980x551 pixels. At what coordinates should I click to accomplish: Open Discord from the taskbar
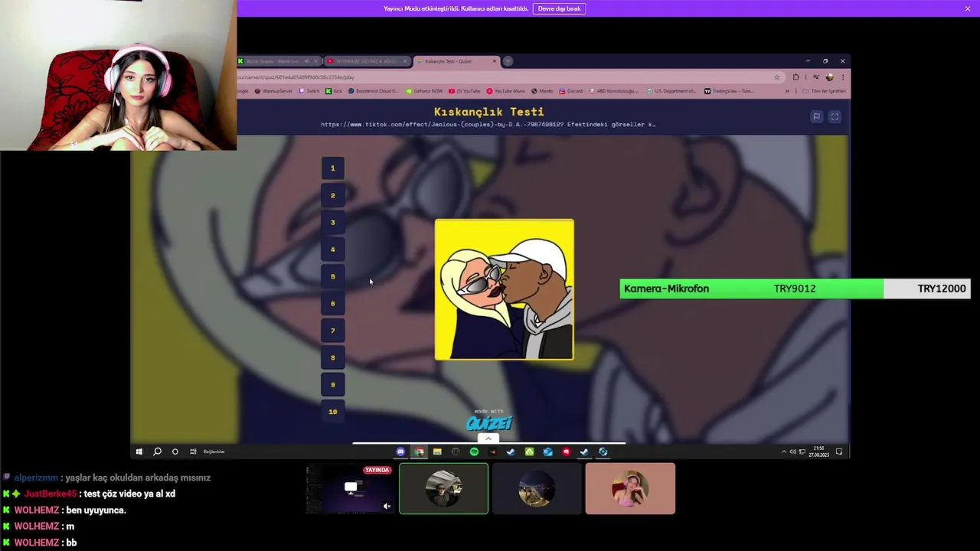coord(400,452)
